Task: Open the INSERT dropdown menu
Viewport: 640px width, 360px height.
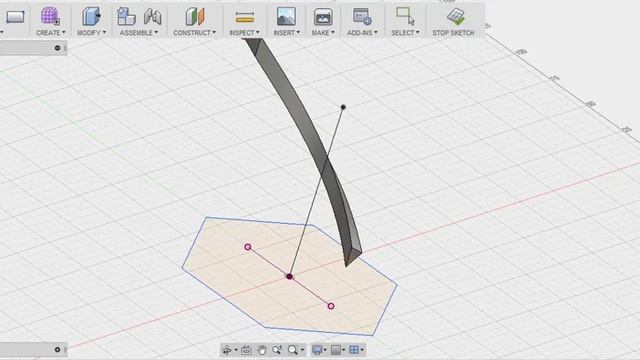Action: click(x=287, y=33)
